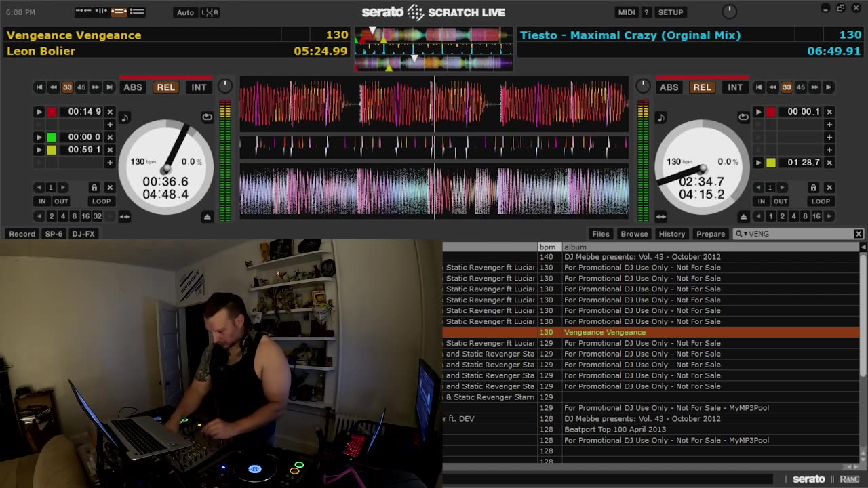Eject the track from right deck
This screenshot has width=868, height=488.
click(x=744, y=216)
